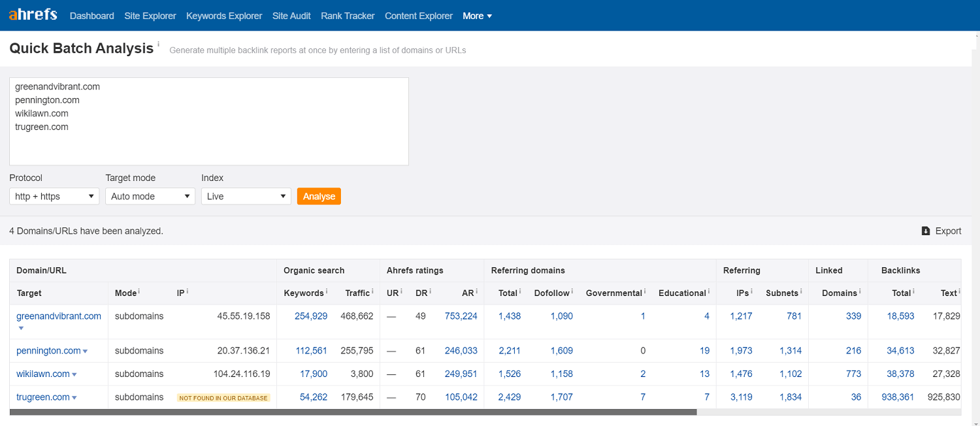Click referring domains total 2,429

[x=510, y=397]
